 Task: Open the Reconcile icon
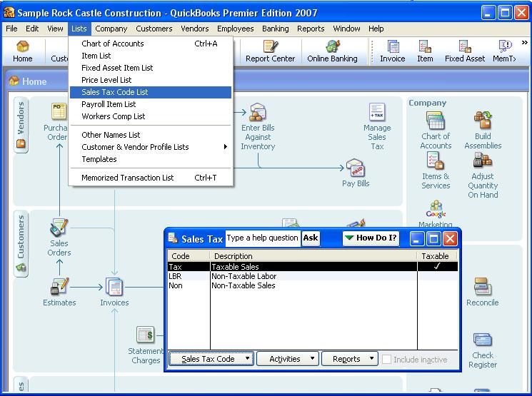[x=483, y=291]
